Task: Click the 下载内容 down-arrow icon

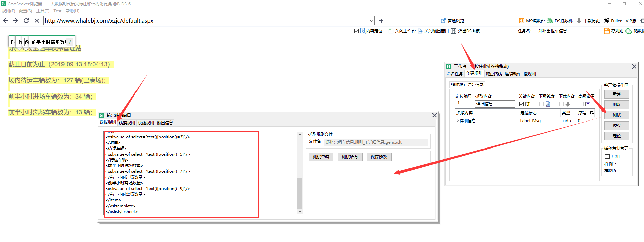Action: pos(568,104)
